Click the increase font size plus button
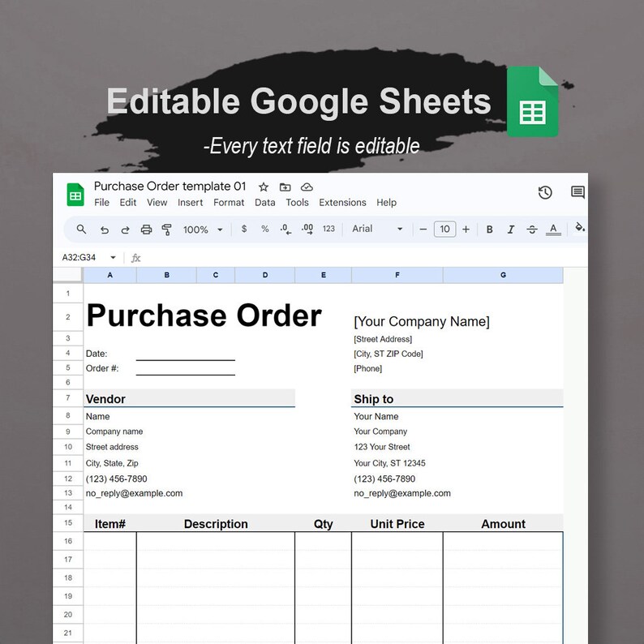The height and width of the screenshot is (644, 644). point(466,230)
